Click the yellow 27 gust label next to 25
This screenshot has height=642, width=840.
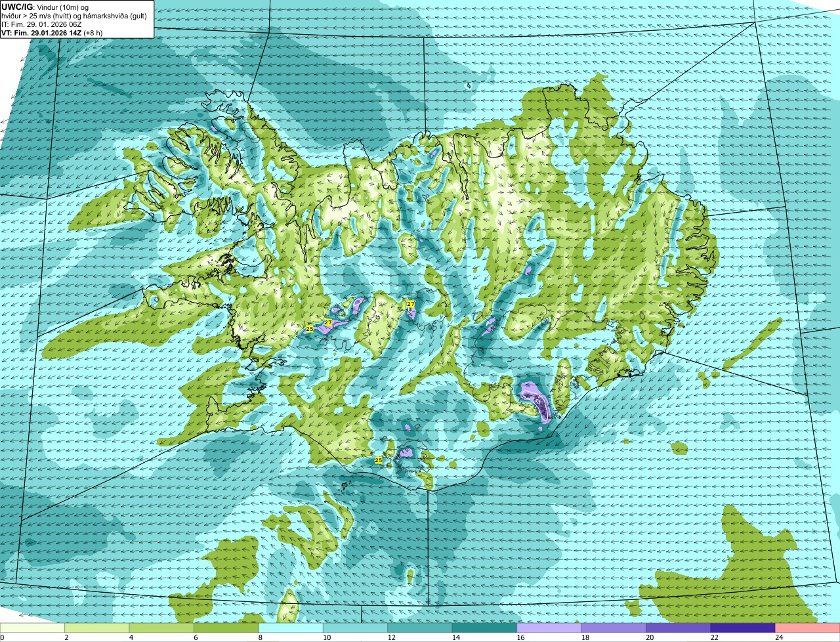point(328,322)
